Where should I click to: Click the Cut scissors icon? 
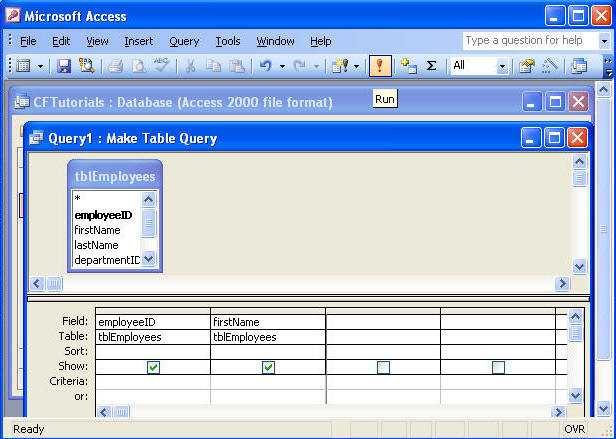tap(190, 66)
